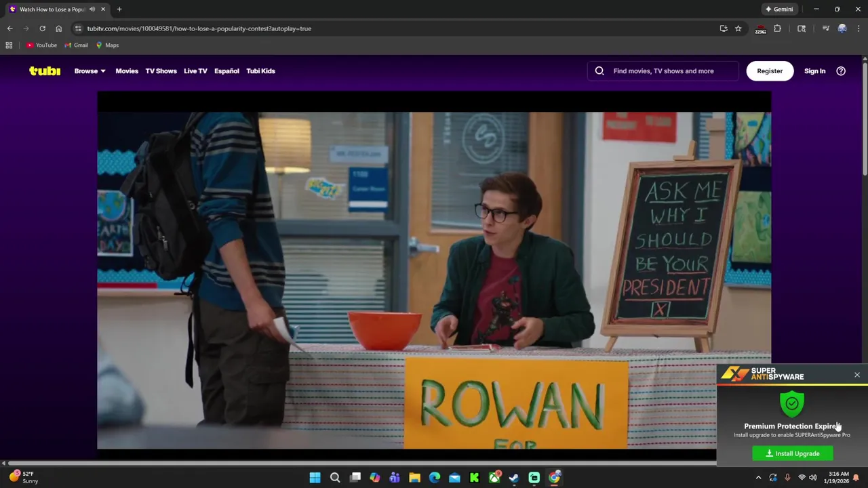The width and height of the screenshot is (868, 488).
Task: Bookmark this page with the star icon
Action: [738, 28]
